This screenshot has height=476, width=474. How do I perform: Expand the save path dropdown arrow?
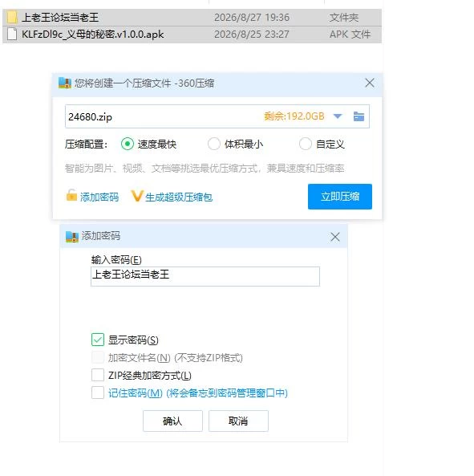[x=338, y=116]
